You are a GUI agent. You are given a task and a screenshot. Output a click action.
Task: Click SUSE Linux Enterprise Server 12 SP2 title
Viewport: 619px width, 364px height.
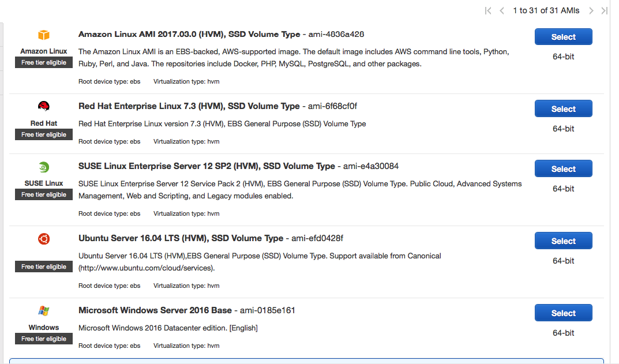click(x=207, y=166)
